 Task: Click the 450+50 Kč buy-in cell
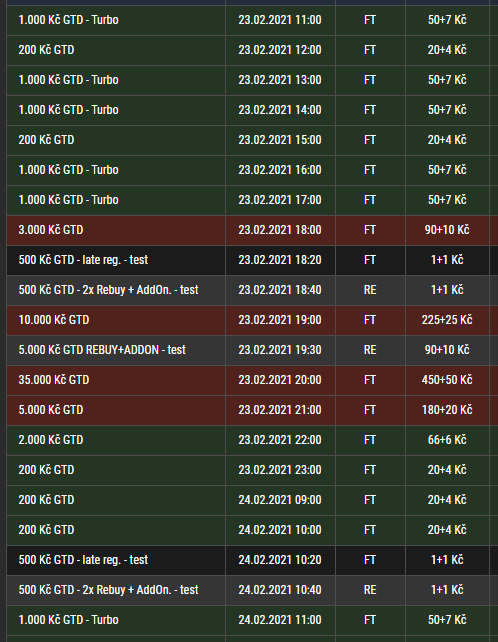(x=447, y=380)
